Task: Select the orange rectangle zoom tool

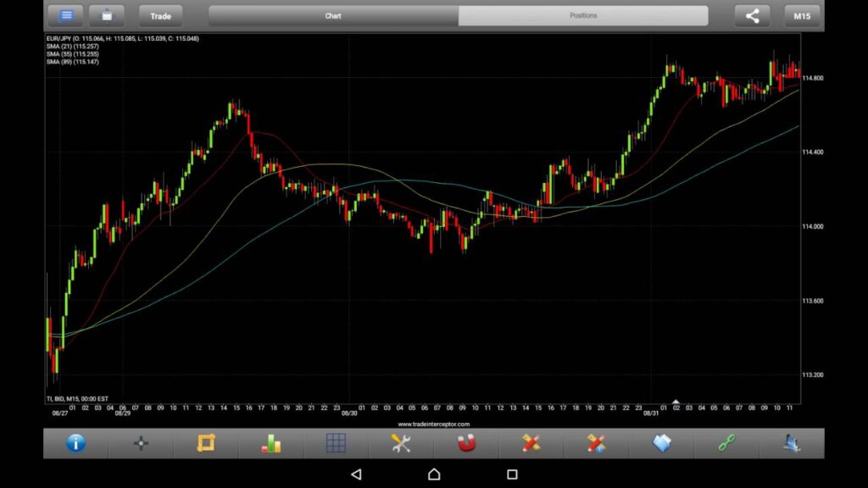Action: point(206,443)
